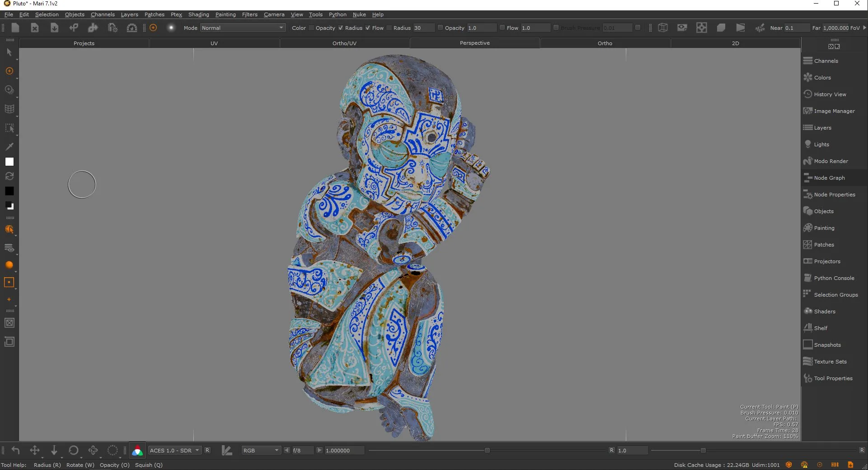Open the Tool Properties palette
The width and height of the screenshot is (868, 470).
[x=834, y=378]
